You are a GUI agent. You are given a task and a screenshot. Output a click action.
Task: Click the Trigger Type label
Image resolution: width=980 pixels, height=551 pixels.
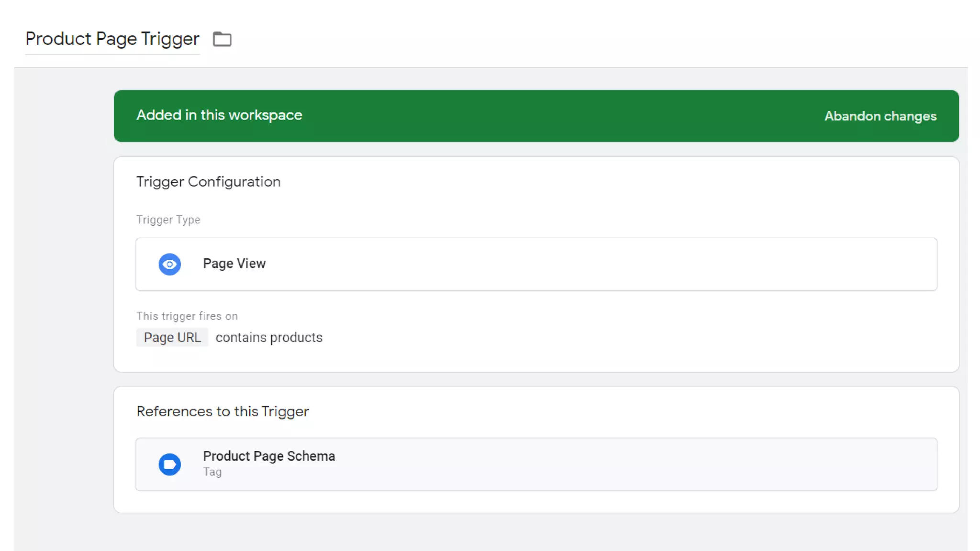[x=168, y=220]
